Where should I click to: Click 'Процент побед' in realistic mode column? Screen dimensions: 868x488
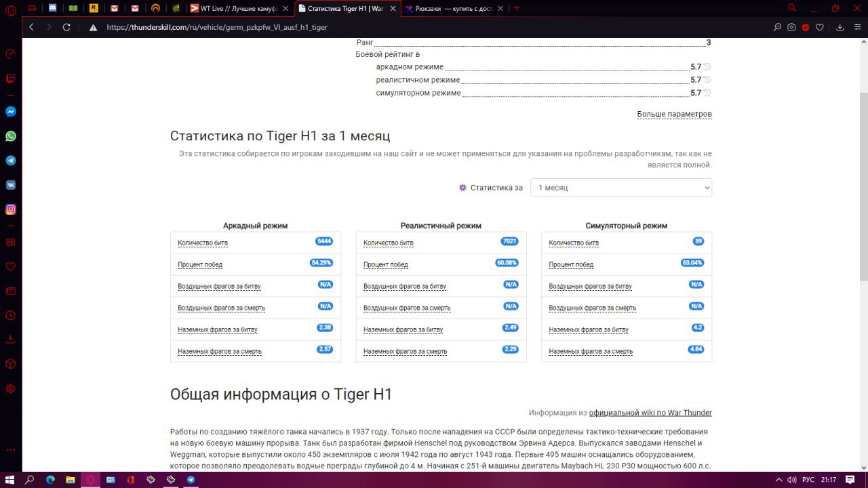386,264
